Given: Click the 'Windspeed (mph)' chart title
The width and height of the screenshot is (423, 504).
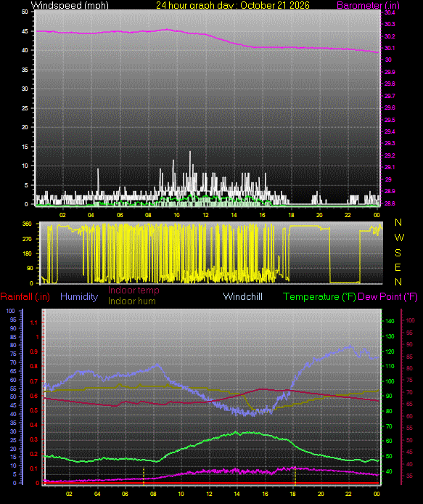Looking at the screenshot, I should (70, 5).
